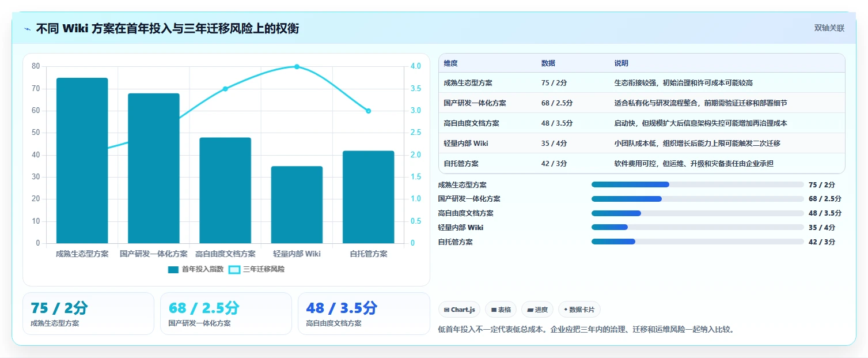
Task: Toggle the 三年迁移风险 legend item
Action: pyautogui.click(x=257, y=269)
